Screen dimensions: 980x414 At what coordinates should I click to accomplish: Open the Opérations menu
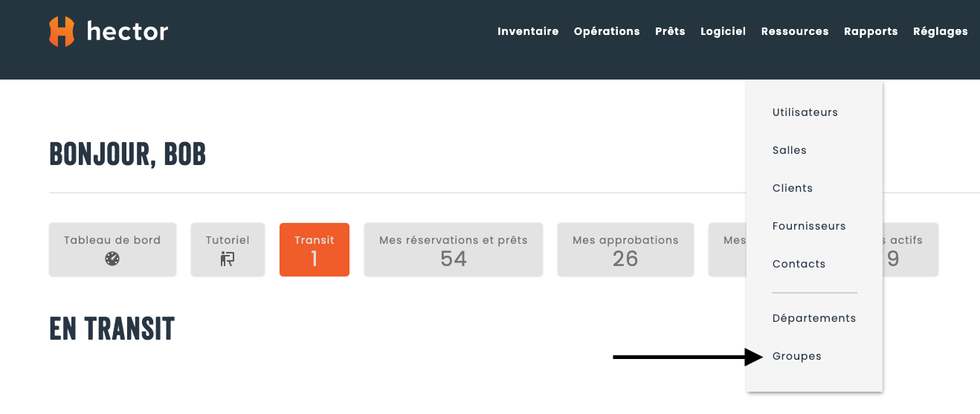(607, 31)
